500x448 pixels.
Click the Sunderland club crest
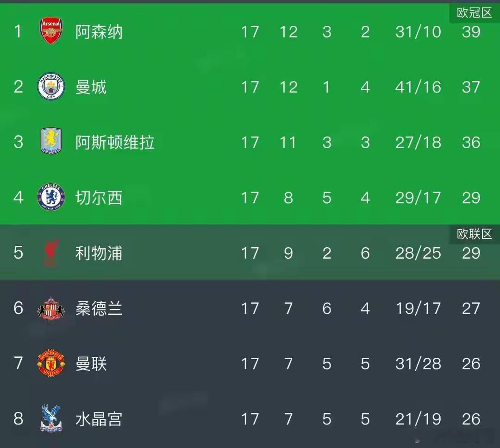point(51,309)
